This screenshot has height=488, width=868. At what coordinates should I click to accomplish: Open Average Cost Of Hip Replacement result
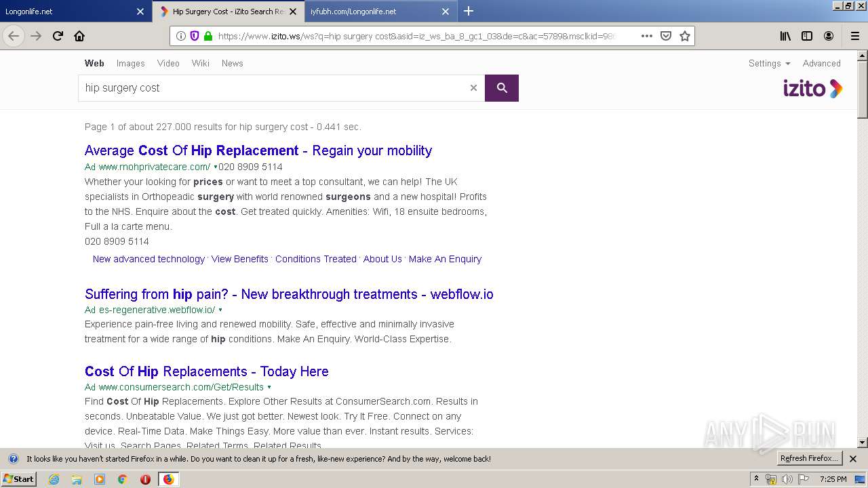258,150
